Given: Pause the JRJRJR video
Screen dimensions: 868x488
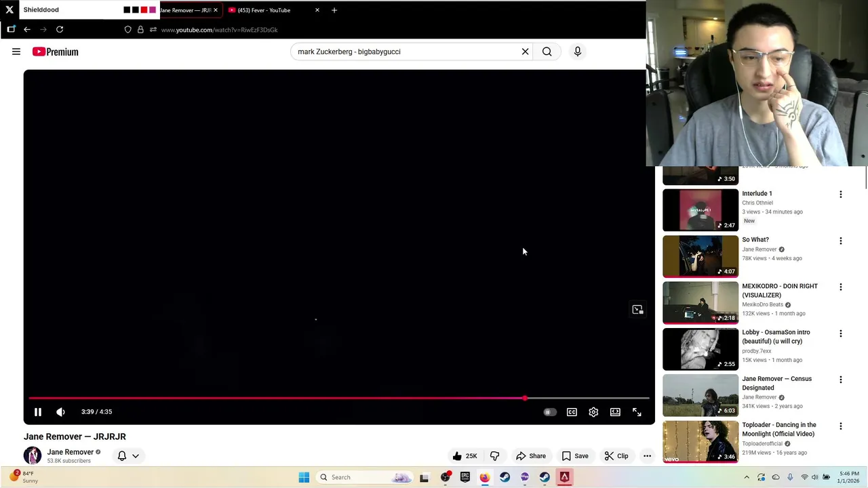Looking at the screenshot, I should tap(38, 411).
